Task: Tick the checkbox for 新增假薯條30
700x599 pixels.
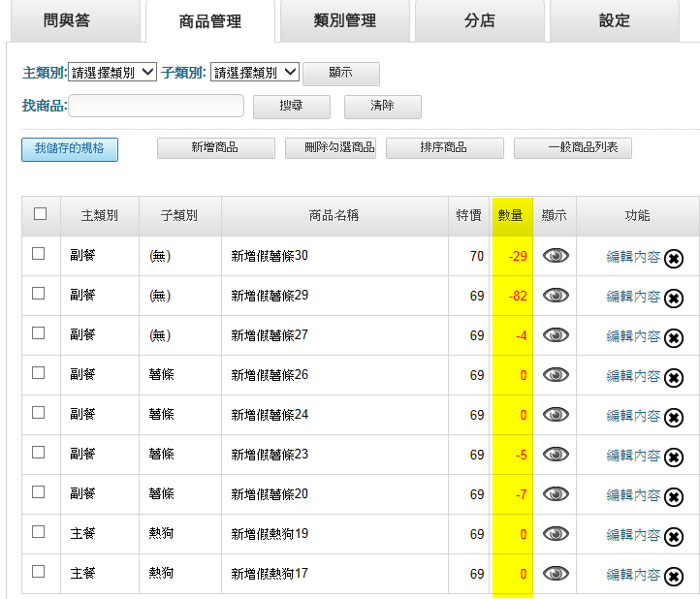Action: click(39, 254)
